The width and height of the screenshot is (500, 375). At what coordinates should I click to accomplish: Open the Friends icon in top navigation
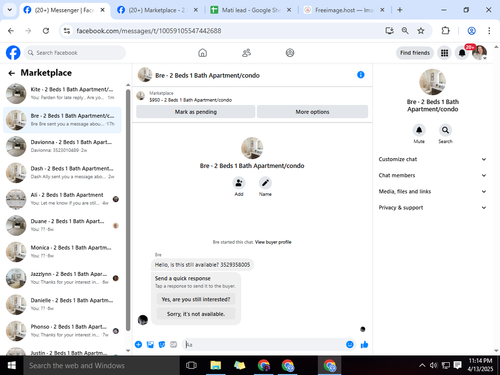[x=246, y=53]
